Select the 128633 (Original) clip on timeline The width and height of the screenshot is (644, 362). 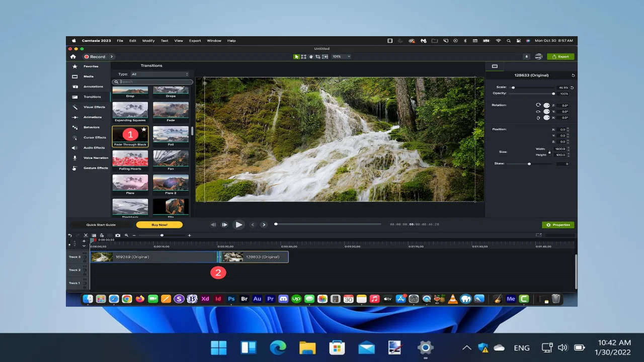[x=255, y=257]
